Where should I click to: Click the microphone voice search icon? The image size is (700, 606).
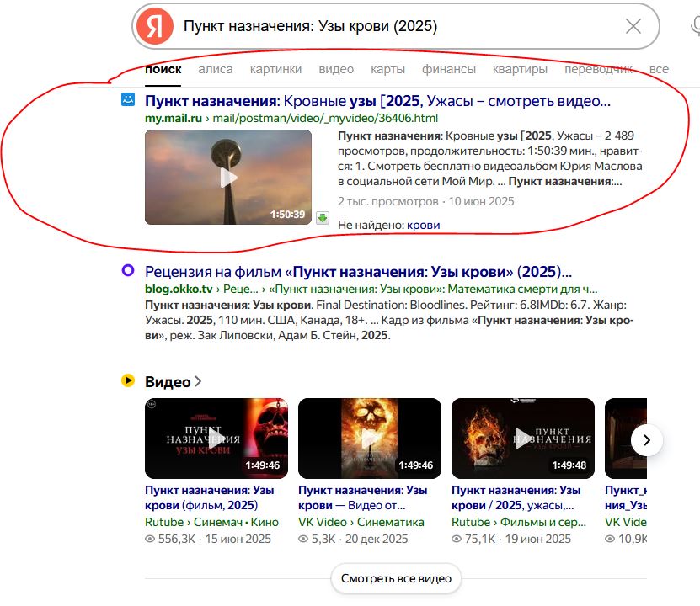click(694, 25)
